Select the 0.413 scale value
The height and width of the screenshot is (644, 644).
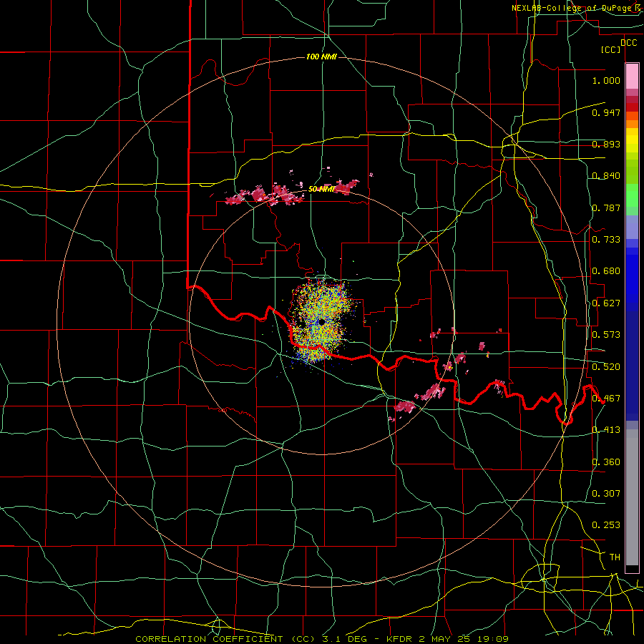(x=606, y=429)
